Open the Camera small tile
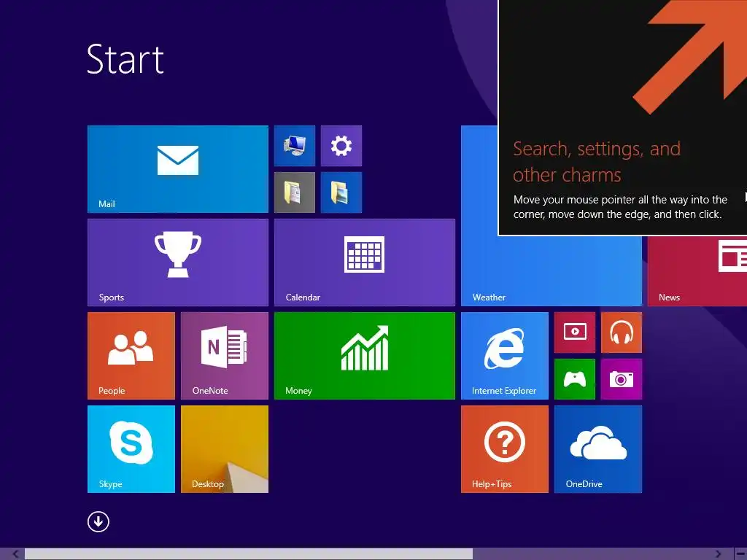The height and width of the screenshot is (560, 747). tap(622, 379)
